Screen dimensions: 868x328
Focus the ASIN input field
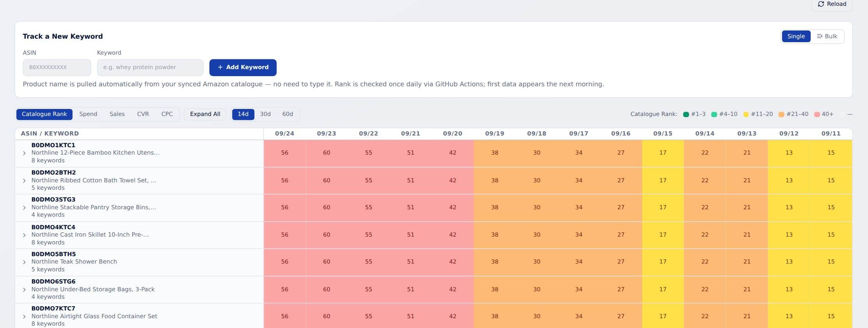57,68
